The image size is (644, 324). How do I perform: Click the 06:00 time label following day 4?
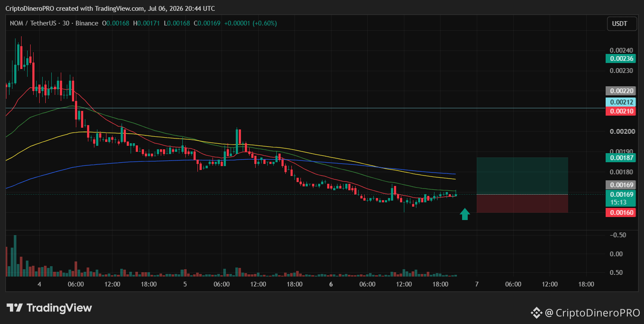coord(75,284)
